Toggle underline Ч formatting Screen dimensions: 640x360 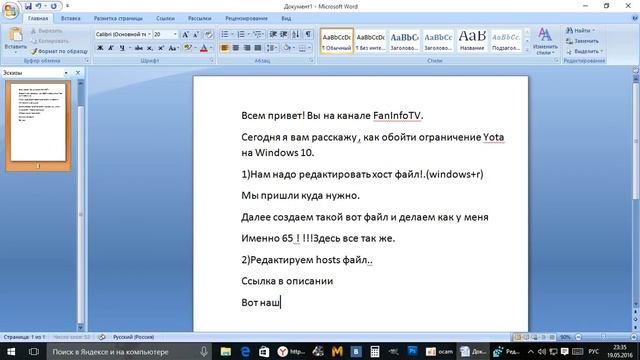tap(122, 48)
